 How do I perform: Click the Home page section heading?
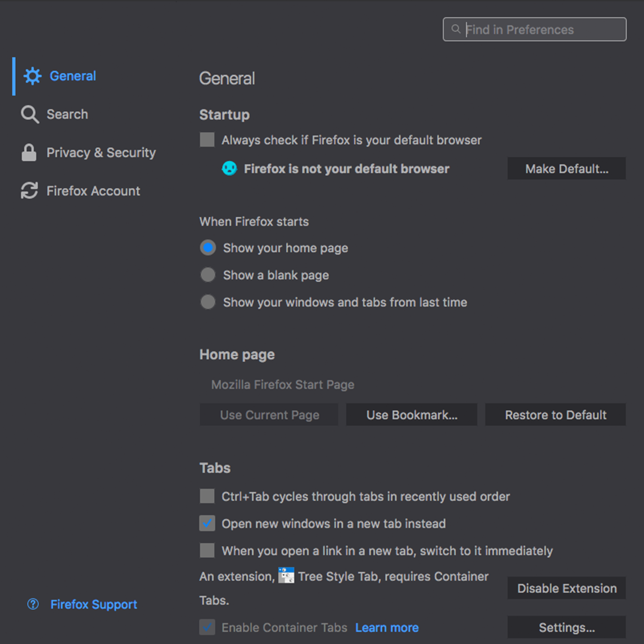(x=237, y=355)
